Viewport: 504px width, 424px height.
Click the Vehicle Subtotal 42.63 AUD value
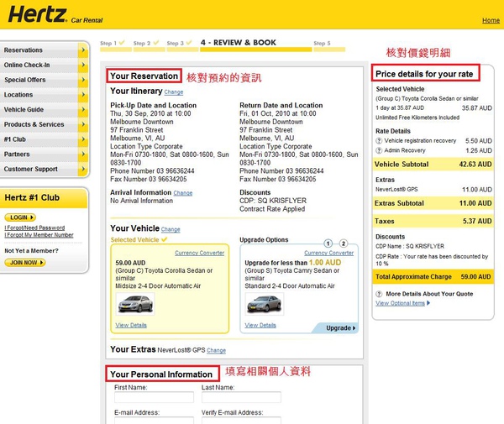click(x=475, y=165)
